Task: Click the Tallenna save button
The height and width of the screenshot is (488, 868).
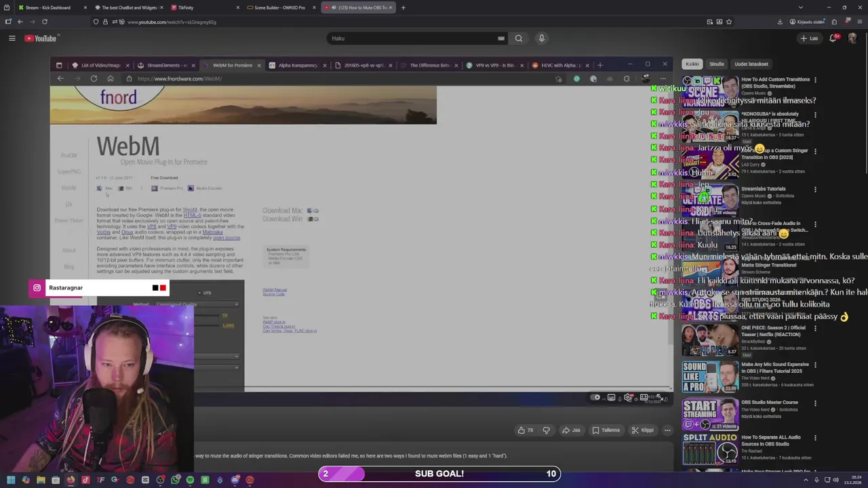Action: (606, 430)
